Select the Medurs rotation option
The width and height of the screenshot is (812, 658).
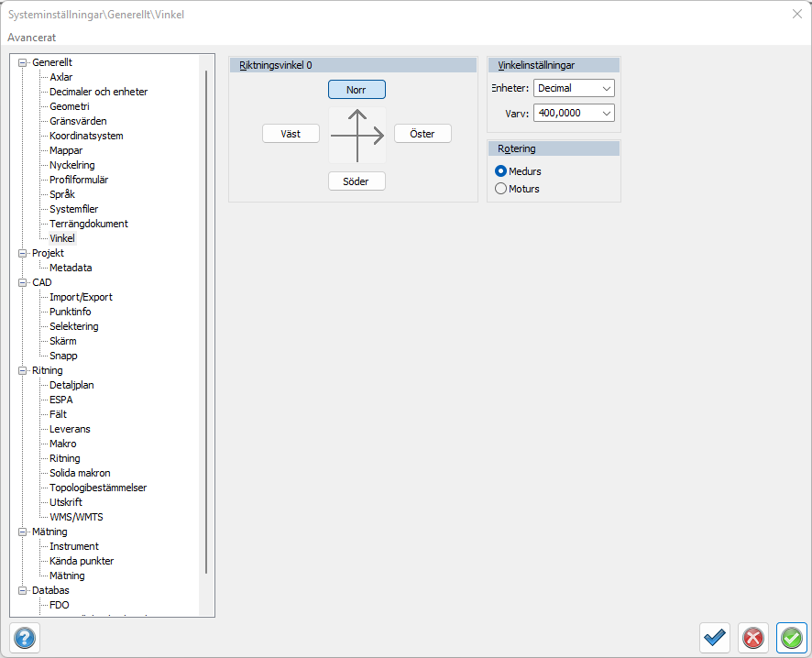(500, 171)
